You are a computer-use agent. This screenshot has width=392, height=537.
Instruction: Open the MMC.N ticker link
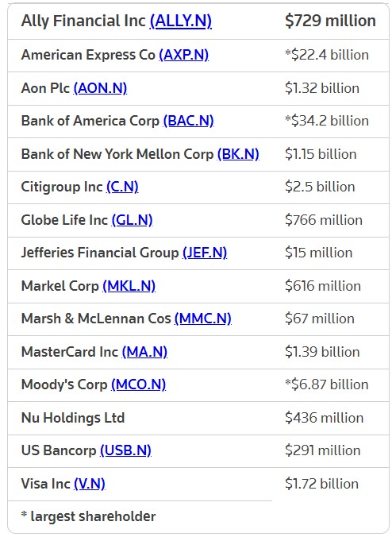click(203, 319)
